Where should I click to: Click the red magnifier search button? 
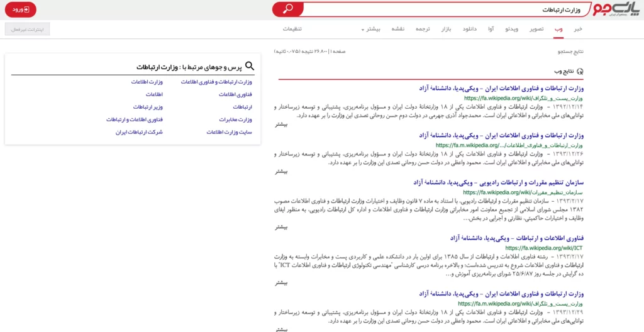pyautogui.click(x=288, y=9)
